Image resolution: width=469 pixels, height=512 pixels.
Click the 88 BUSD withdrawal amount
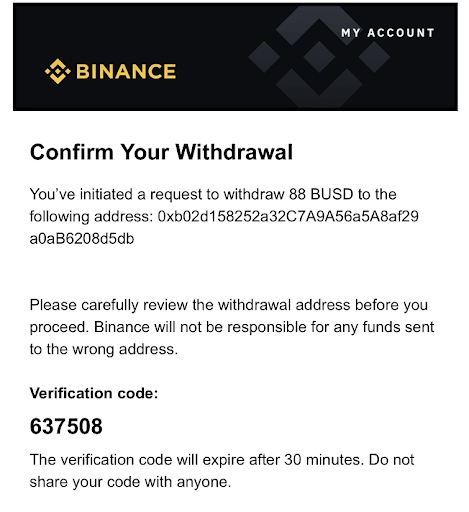(321, 194)
